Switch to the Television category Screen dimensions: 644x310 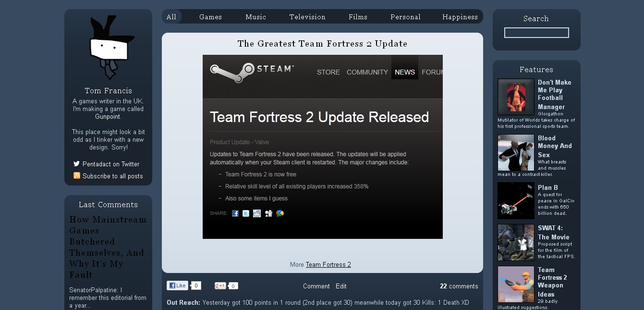click(307, 17)
